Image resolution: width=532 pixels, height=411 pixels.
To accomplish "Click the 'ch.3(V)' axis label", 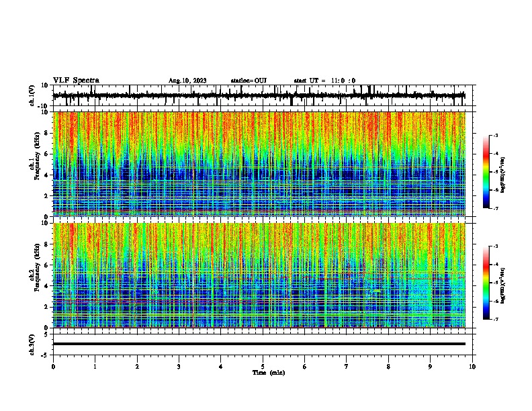I will coord(32,345).
